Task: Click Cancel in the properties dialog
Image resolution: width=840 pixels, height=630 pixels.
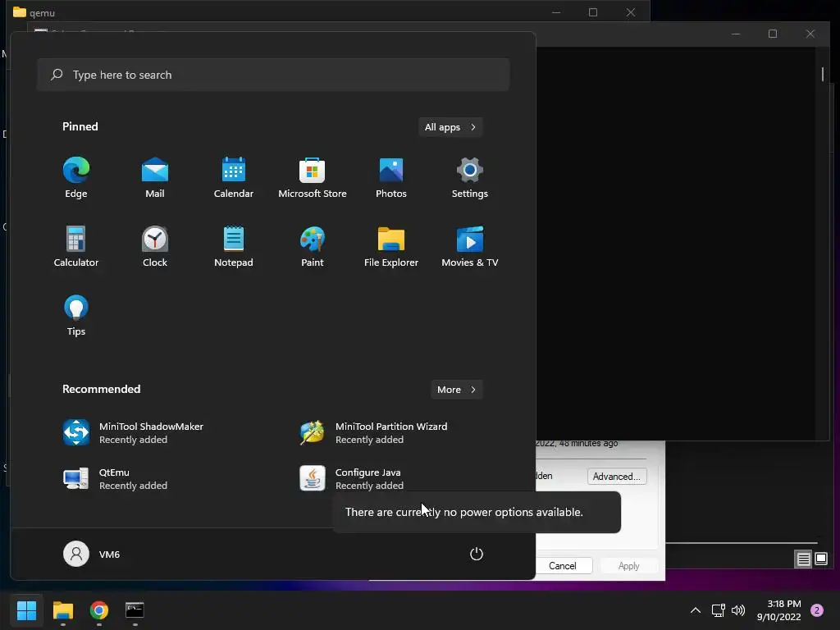Action: [x=563, y=566]
